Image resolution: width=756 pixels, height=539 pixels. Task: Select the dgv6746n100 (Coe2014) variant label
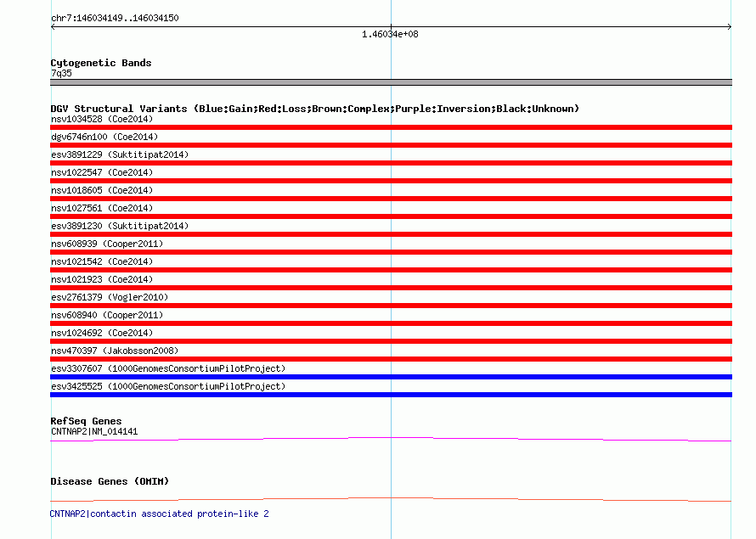pos(104,137)
